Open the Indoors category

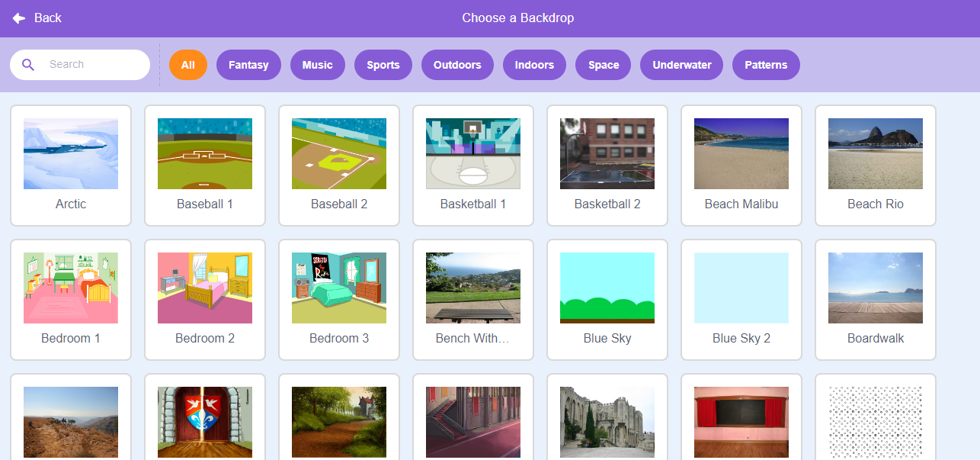534,65
